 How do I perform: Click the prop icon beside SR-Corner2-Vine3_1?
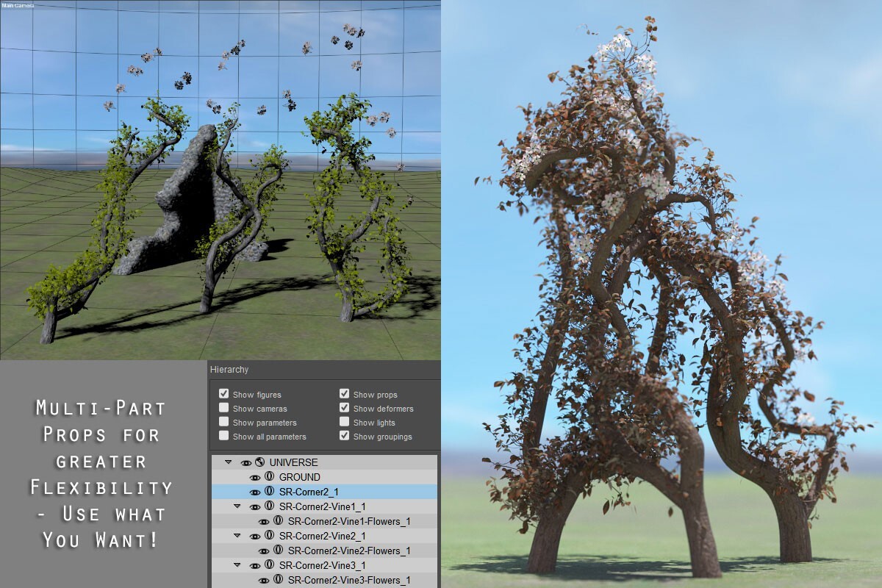[269, 565]
